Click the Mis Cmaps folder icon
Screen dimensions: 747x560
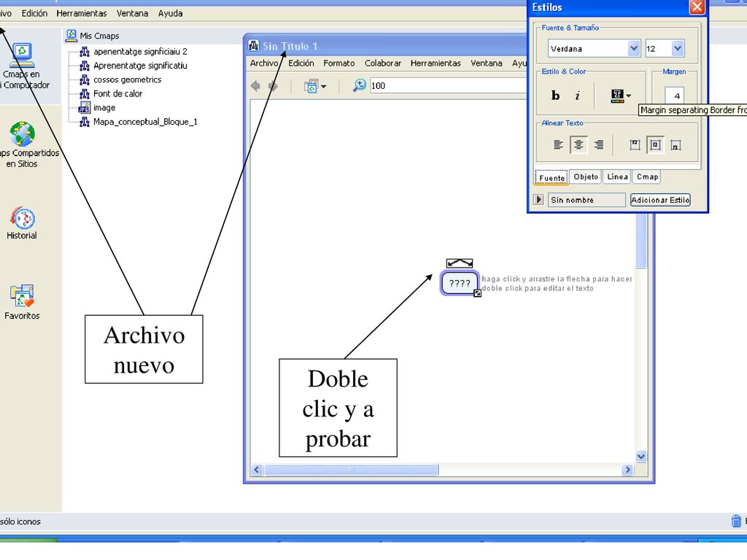71,35
